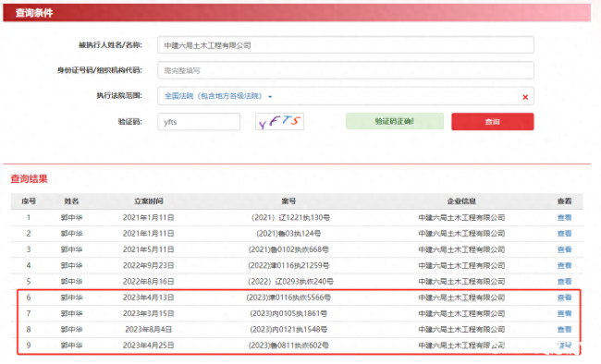Focus the 身份证号码/组织机构代码 input field
601x364 pixels.
point(346,70)
